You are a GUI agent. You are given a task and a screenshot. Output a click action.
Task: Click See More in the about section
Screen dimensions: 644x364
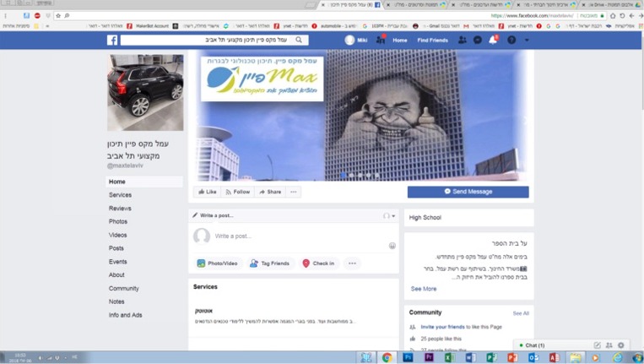[x=423, y=289]
